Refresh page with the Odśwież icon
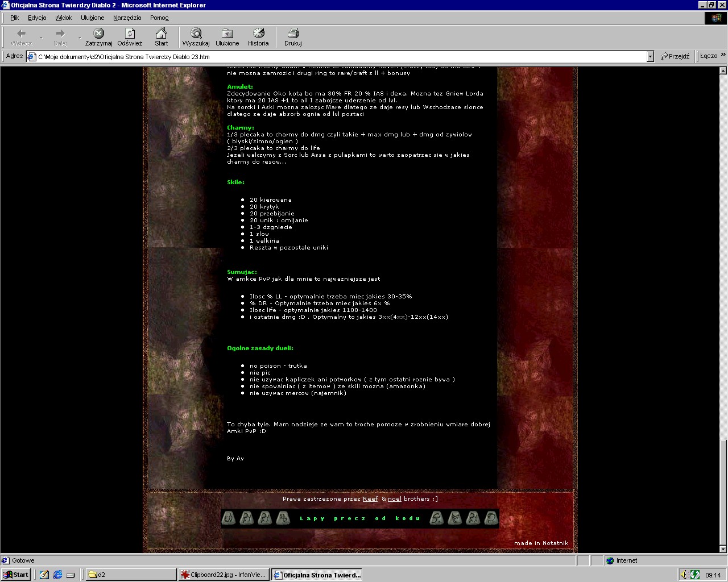Image resolution: width=728 pixels, height=582 pixels. pos(130,34)
